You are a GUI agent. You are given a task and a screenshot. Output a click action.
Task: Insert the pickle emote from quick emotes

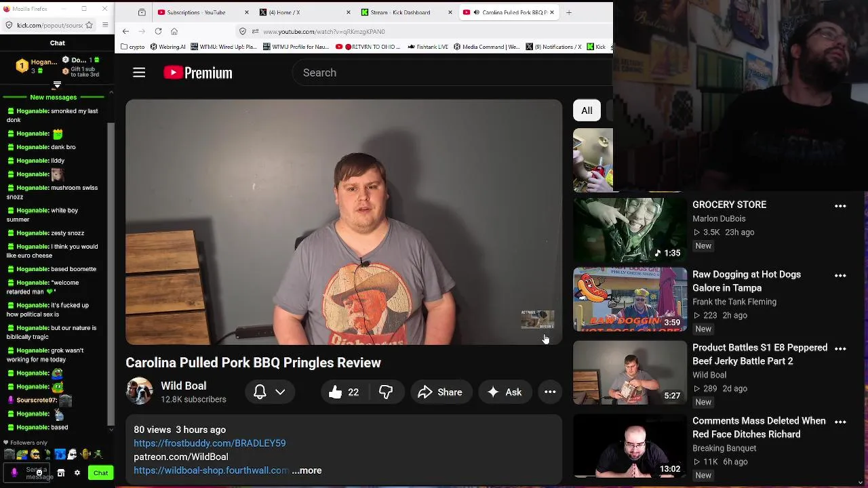point(85,454)
